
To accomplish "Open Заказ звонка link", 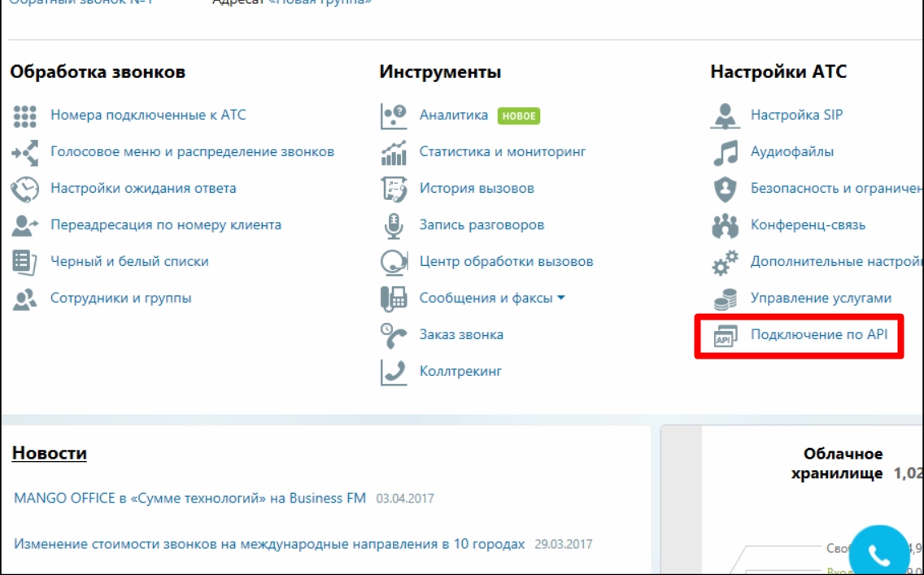I will (461, 334).
